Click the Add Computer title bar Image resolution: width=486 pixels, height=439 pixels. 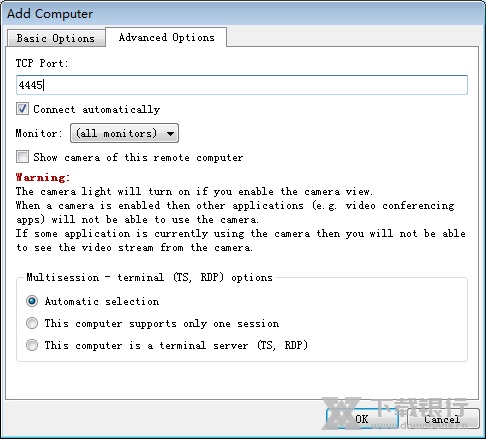[243, 14]
